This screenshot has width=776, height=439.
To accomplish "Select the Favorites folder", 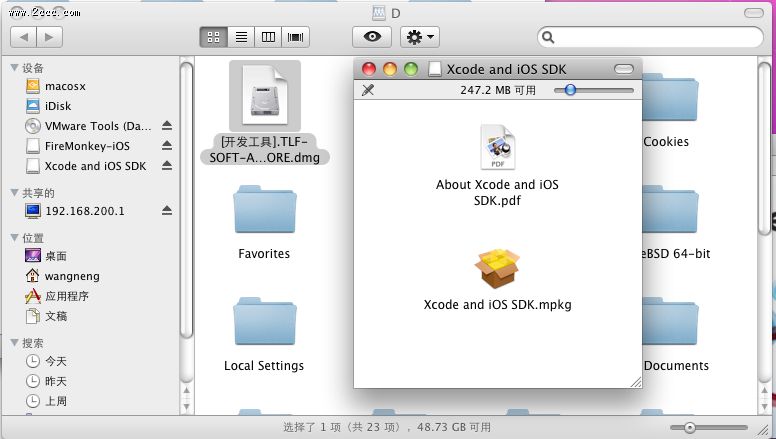I will (265, 223).
